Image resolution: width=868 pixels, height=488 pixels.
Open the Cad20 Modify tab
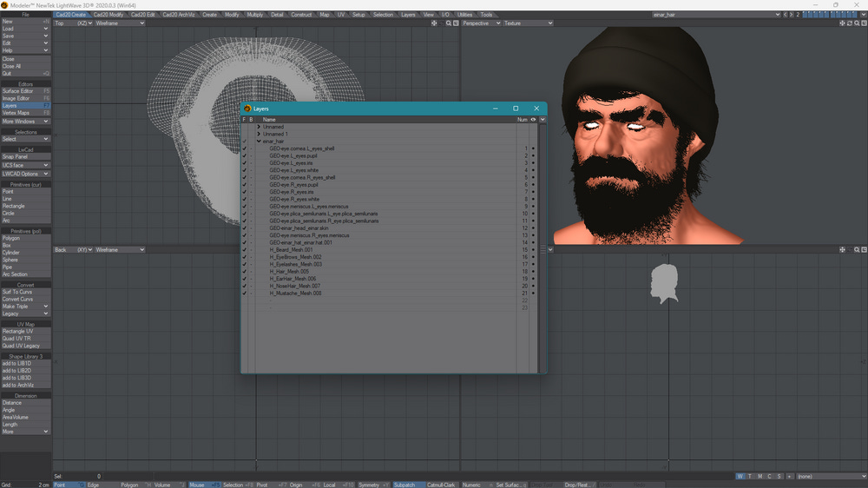tap(108, 15)
